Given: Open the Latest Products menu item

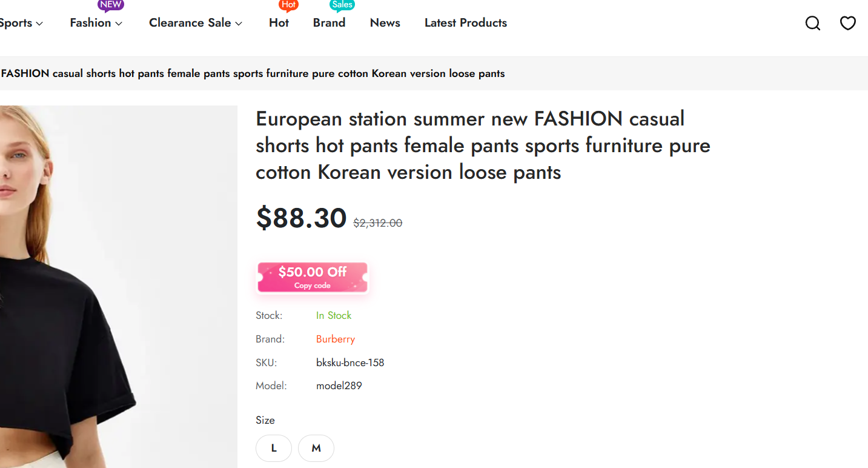Looking at the screenshot, I should tap(466, 23).
